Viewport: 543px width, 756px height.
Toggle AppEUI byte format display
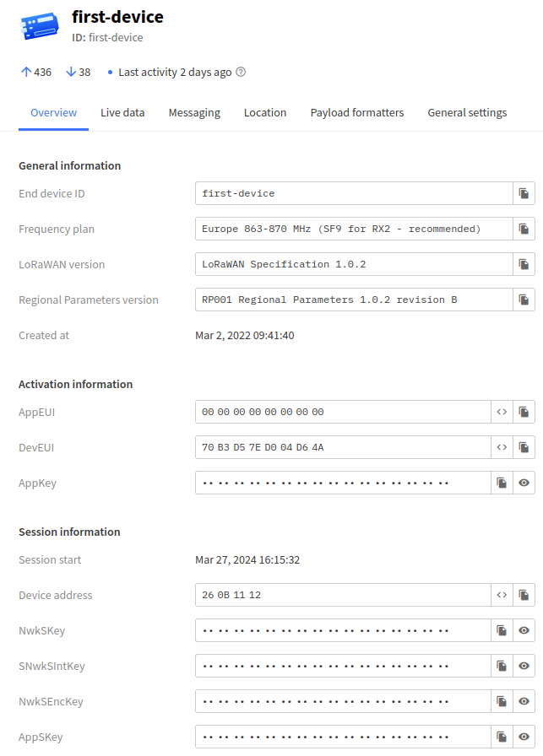(502, 413)
